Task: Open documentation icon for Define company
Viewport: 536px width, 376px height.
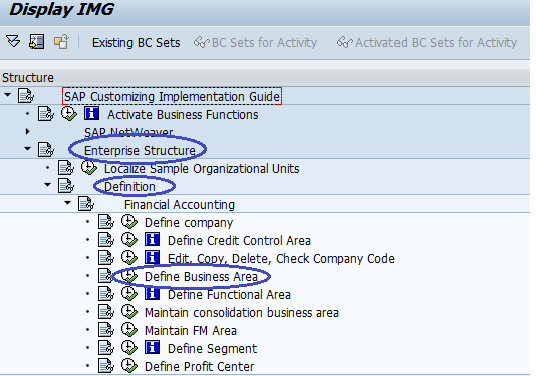Action: [106, 222]
